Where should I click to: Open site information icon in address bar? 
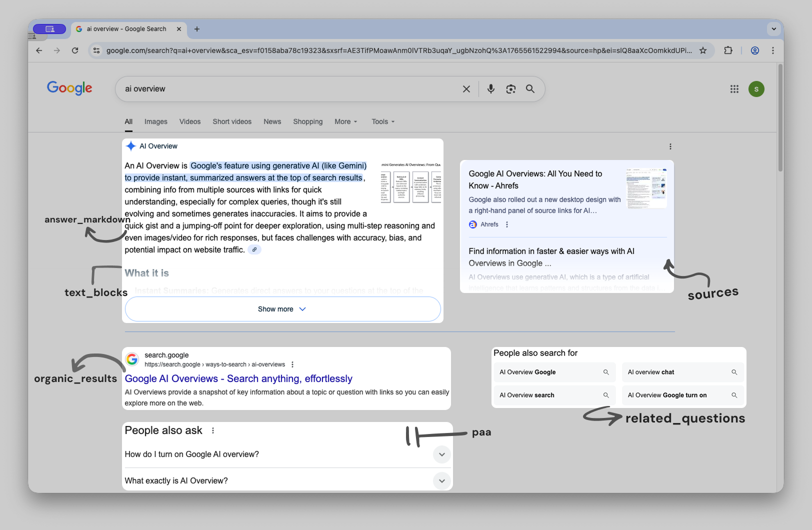(x=97, y=50)
